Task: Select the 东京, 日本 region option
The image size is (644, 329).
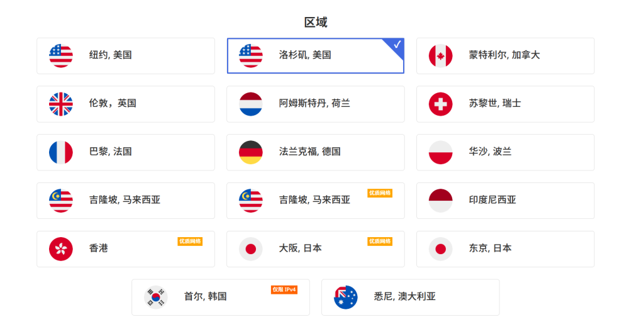Action: click(x=505, y=248)
